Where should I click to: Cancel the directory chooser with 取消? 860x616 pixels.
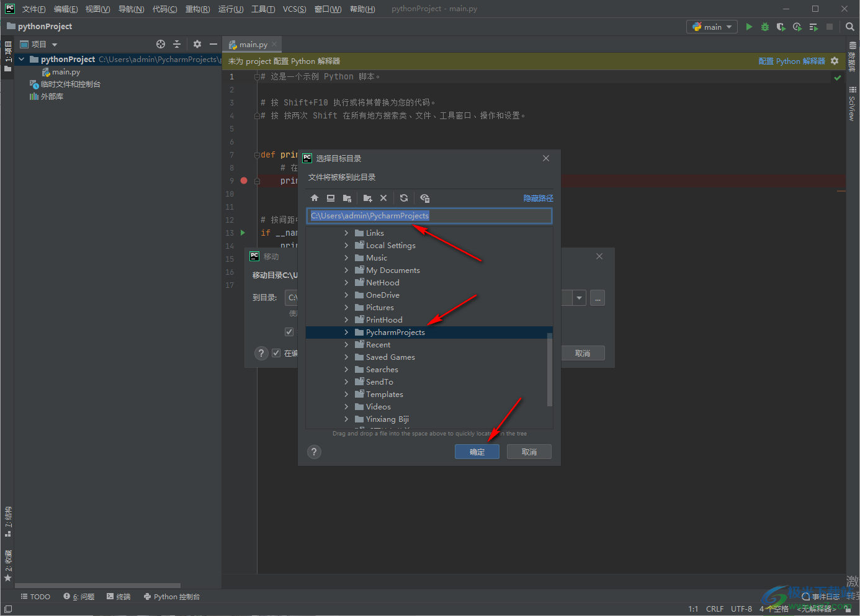click(529, 452)
